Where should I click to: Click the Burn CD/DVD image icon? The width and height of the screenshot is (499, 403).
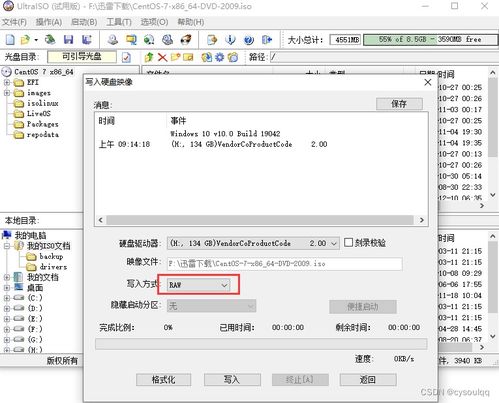pos(186,40)
